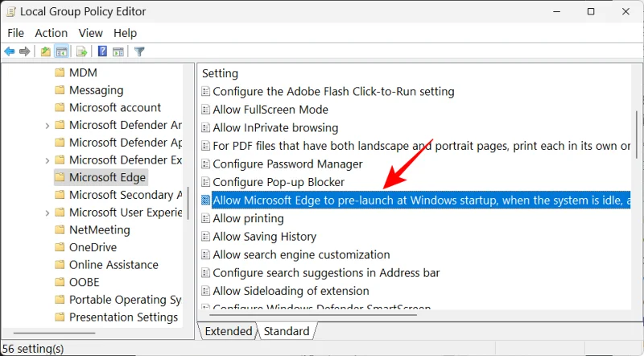Click the Filter funnel toolbar icon
This screenshot has width=644, height=356.
click(139, 52)
